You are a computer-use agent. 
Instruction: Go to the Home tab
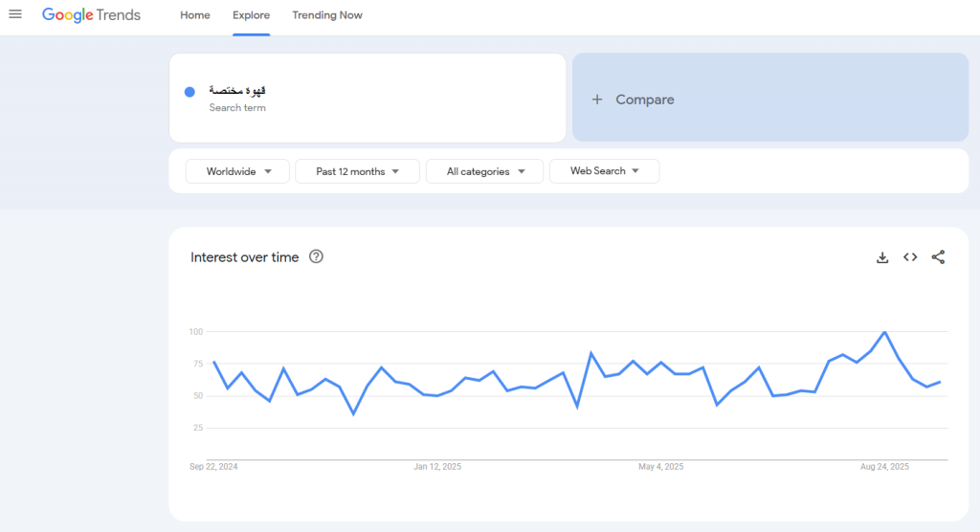pos(195,15)
